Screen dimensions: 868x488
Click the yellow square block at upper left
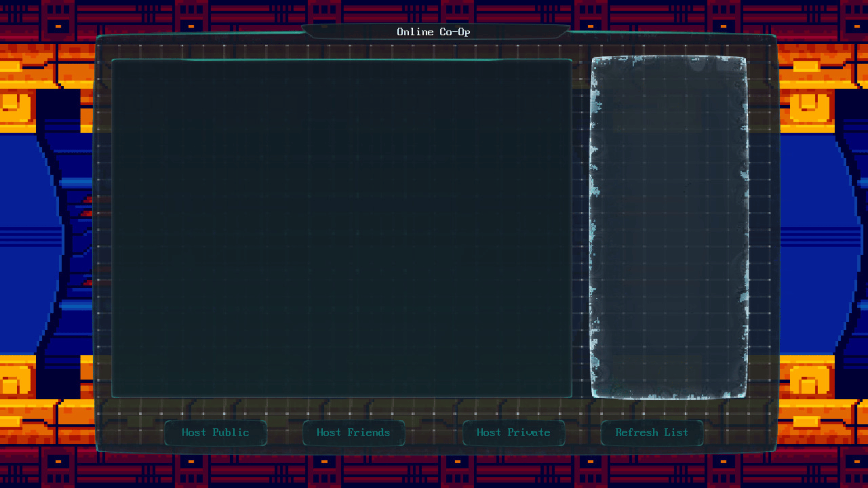[x=16, y=108]
